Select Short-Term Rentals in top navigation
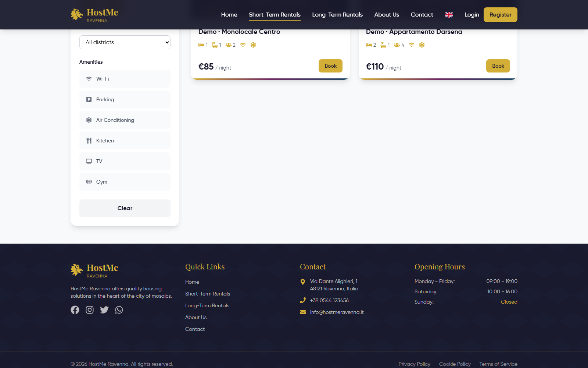Image resolution: width=588 pixels, height=368 pixels. pos(275,15)
